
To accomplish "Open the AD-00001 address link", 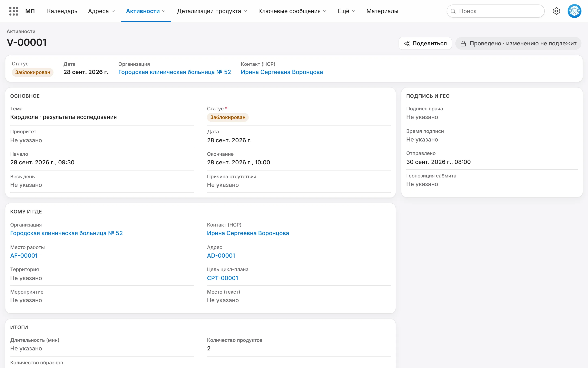I will 221,256.
